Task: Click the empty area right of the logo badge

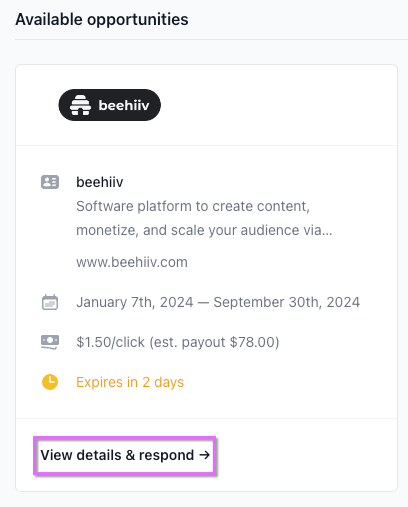Action: coord(277,105)
